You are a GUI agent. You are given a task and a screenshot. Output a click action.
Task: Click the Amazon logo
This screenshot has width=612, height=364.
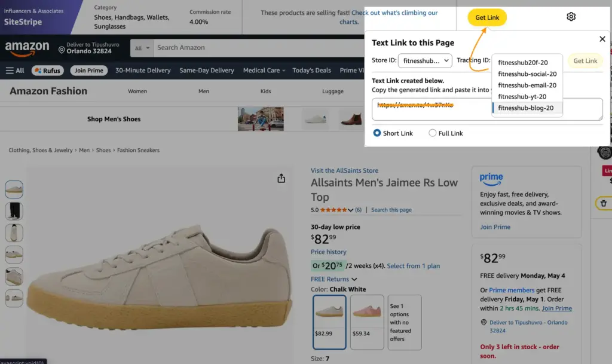tap(27, 48)
